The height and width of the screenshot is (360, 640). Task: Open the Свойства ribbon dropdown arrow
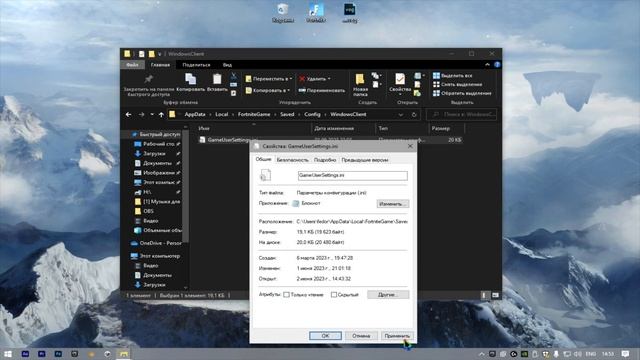pyautogui.click(x=400, y=95)
